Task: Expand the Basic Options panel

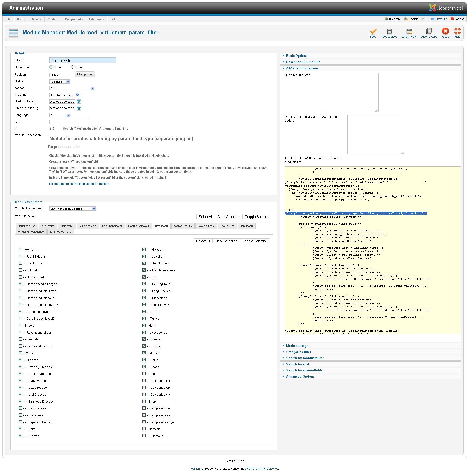Action: pyautogui.click(x=296, y=56)
